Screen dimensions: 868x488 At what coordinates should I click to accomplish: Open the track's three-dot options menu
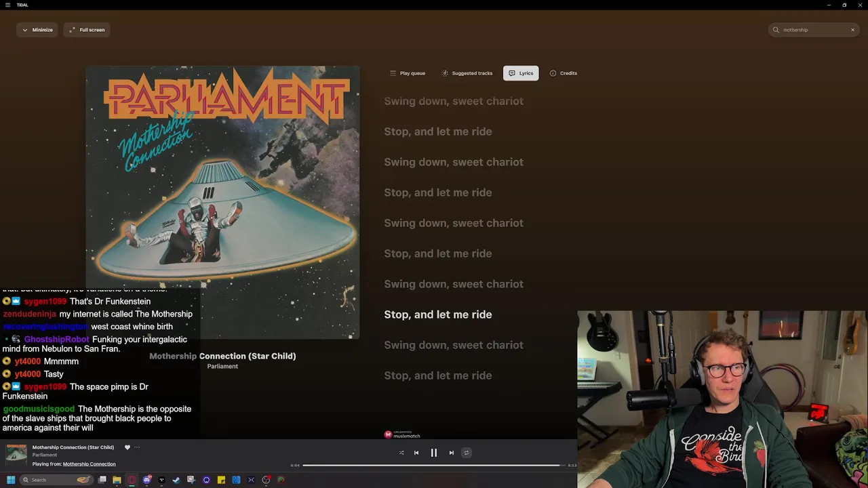136,447
